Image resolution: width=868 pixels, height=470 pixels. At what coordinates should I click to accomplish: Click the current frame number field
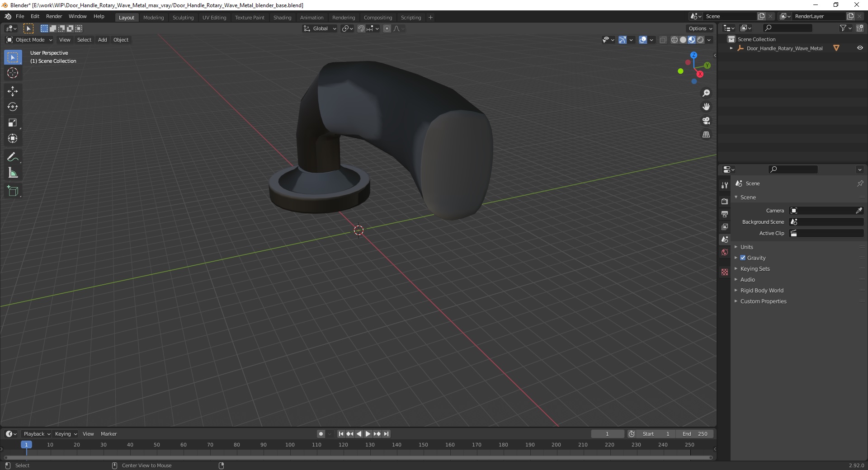click(x=608, y=434)
